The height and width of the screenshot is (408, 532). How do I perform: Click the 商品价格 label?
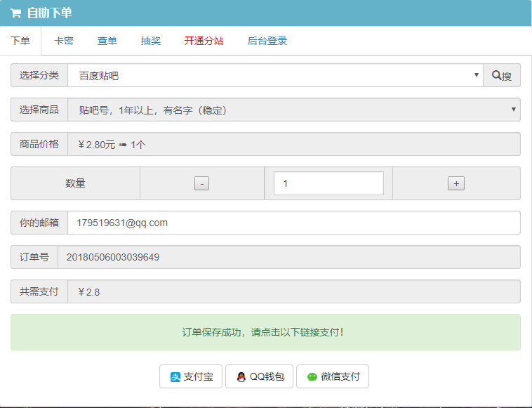pos(39,144)
